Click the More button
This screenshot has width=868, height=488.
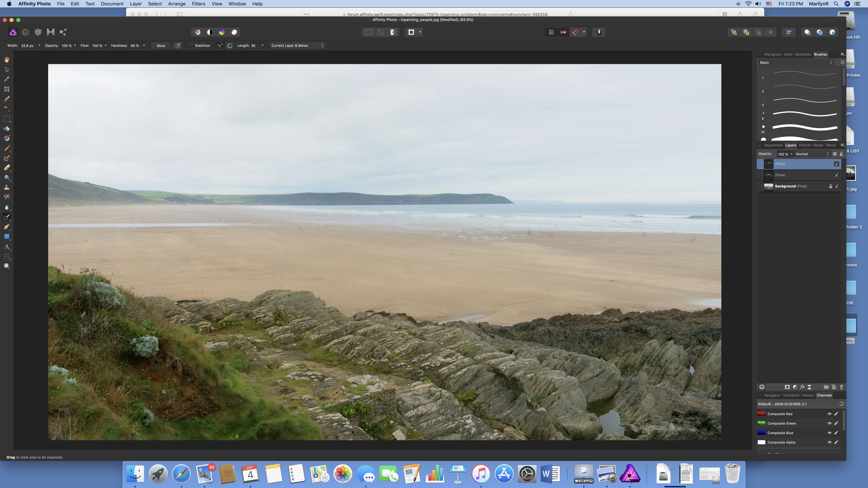pyautogui.click(x=161, y=45)
